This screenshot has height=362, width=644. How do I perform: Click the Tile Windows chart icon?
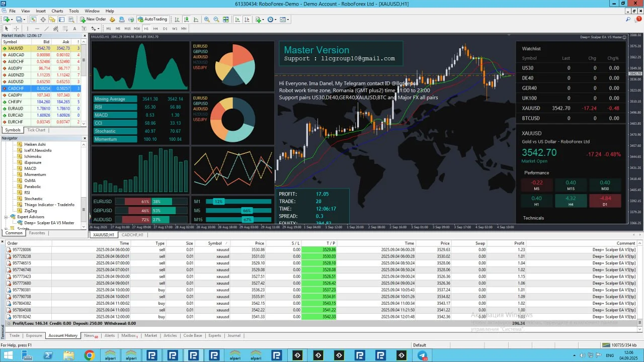226,20
